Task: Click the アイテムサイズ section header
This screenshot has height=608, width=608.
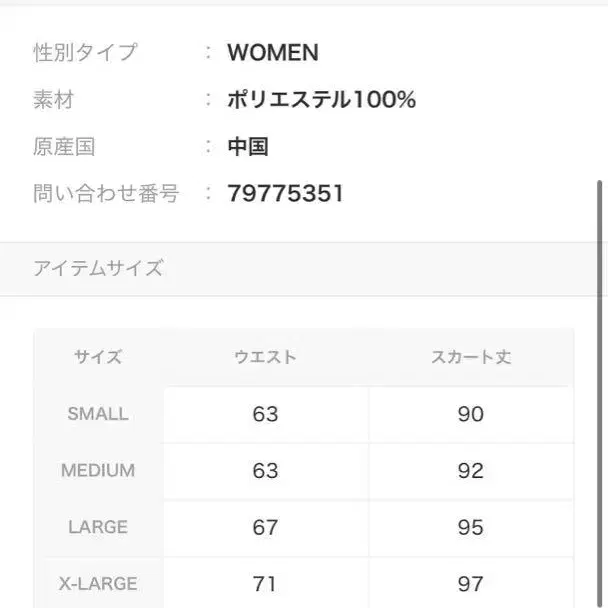Action: point(98,268)
